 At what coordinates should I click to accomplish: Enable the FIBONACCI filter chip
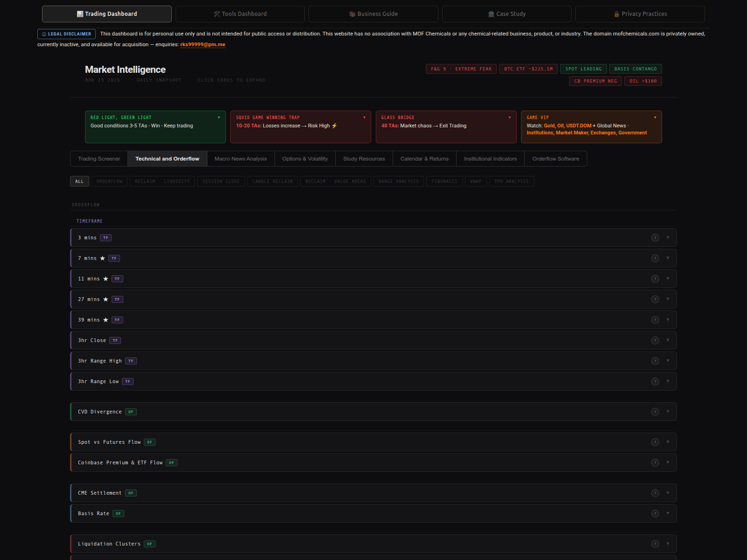click(x=444, y=182)
